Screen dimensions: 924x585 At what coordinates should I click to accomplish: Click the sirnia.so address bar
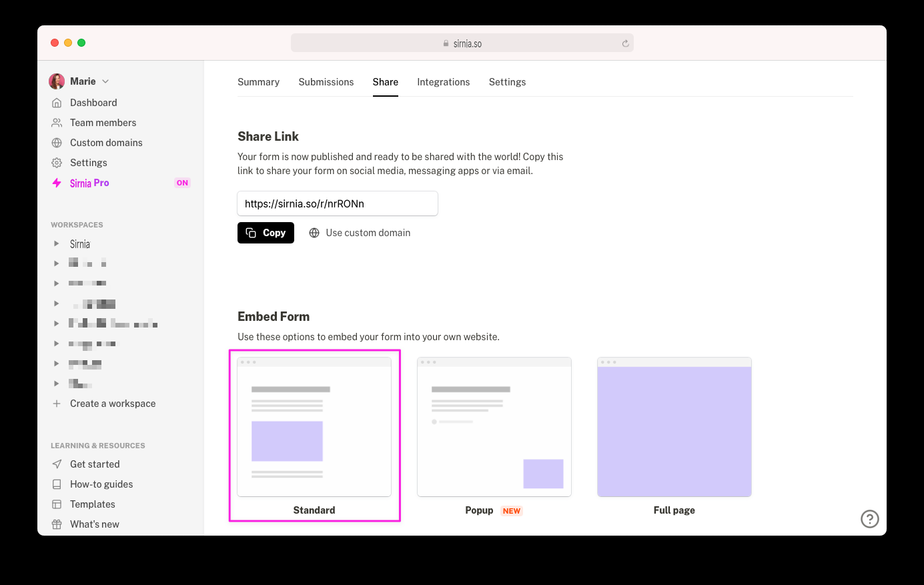pyautogui.click(x=462, y=43)
